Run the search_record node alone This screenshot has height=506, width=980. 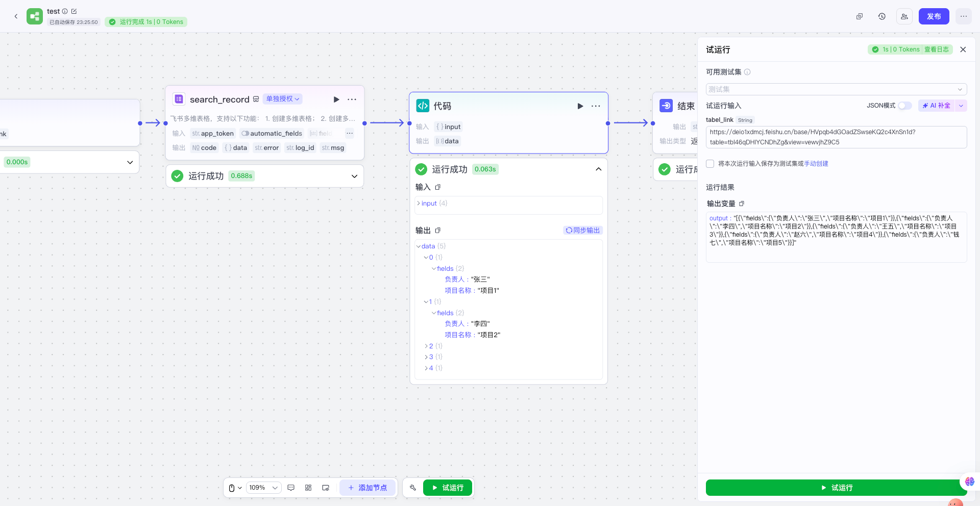tap(336, 99)
